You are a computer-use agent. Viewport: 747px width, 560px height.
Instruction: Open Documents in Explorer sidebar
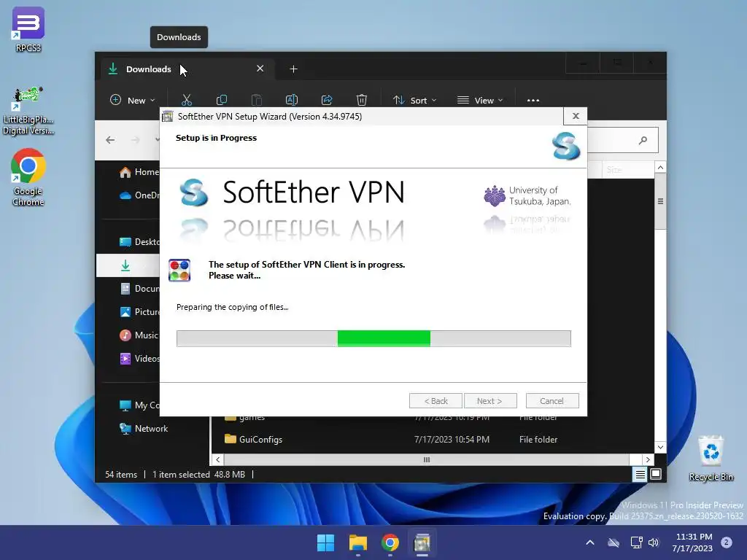click(x=139, y=289)
